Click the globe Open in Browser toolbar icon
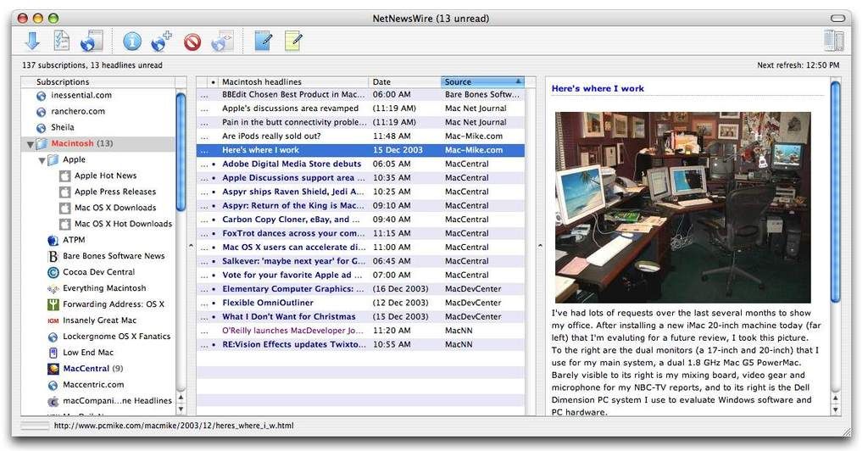This screenshot has height=451, width=868. click(92, 42)
